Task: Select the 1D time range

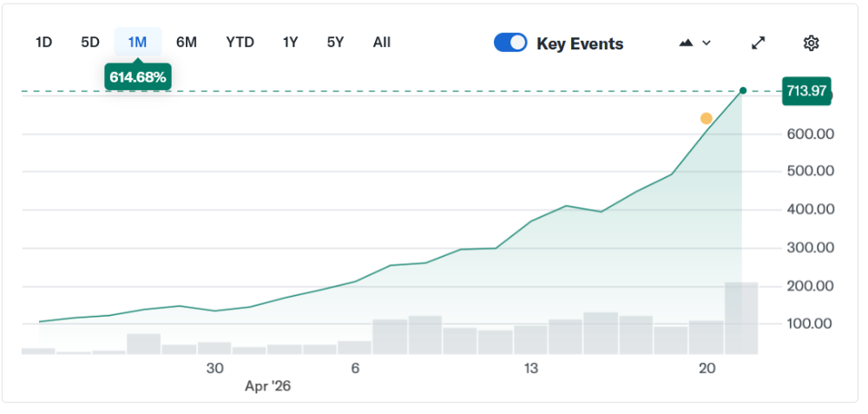Action: [43, 42]
